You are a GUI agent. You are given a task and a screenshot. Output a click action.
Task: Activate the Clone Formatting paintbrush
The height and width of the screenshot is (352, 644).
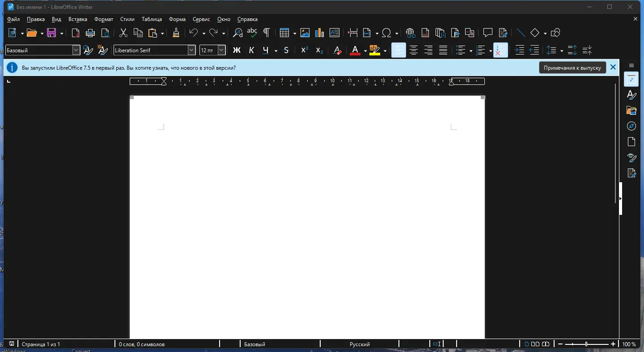(176, 33)
